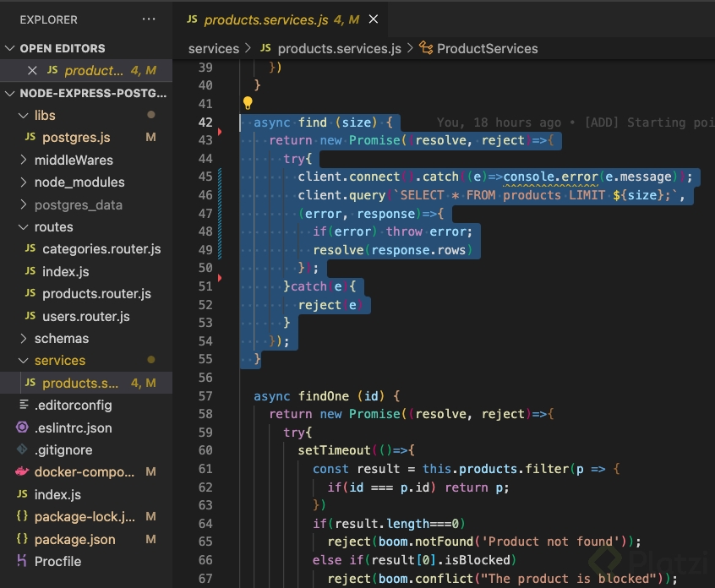Click the Procfile Heroku icon
Image resolution: width=715 pixels, height=588 pixels.
click(x=22, y=561)
